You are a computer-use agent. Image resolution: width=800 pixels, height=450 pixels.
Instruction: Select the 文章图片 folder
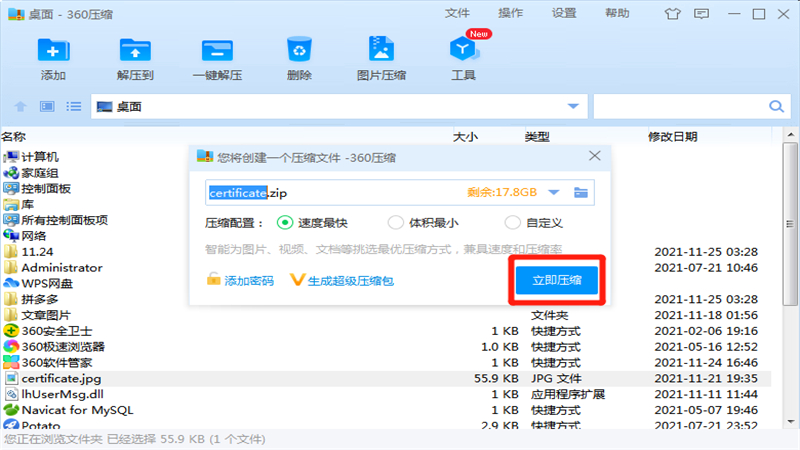(46, 315)
